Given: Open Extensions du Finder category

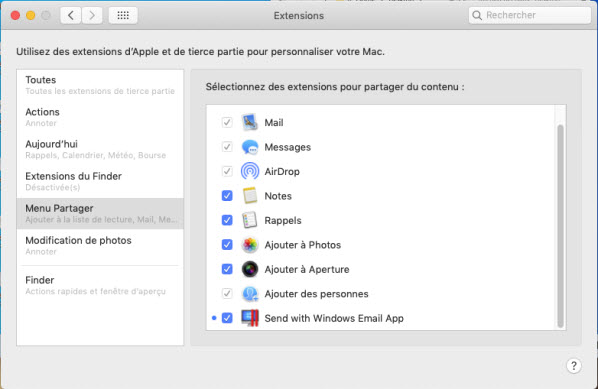Looking at the screenshot, I should (x=100, y=181).
